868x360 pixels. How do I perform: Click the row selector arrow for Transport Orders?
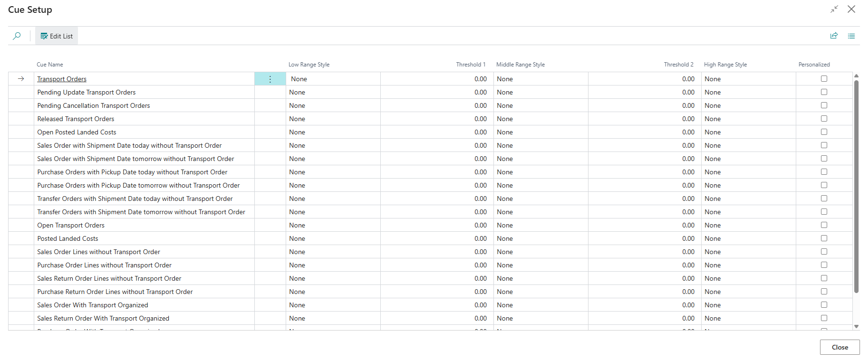(x=21, y=79)
